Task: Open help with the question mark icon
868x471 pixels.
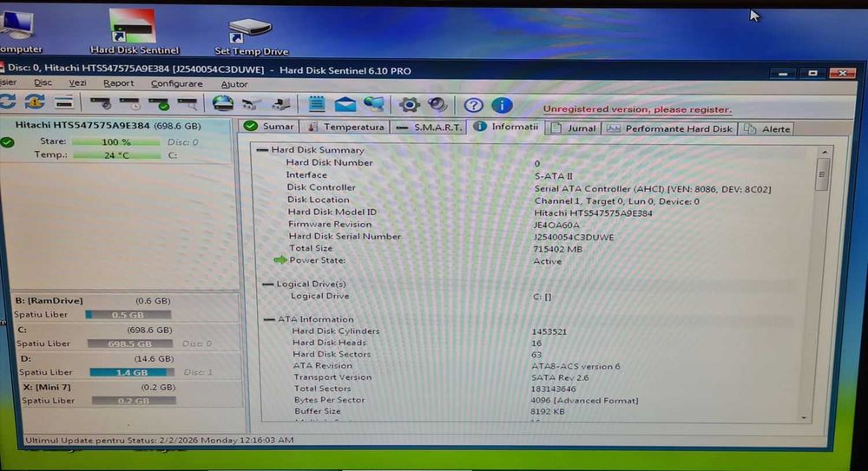Action: point(473,105)
